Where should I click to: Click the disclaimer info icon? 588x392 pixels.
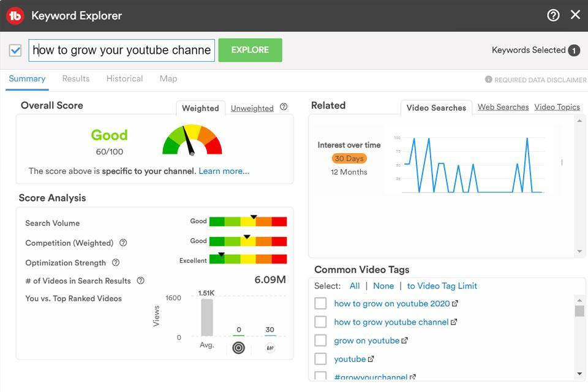[x=488, y=80]
